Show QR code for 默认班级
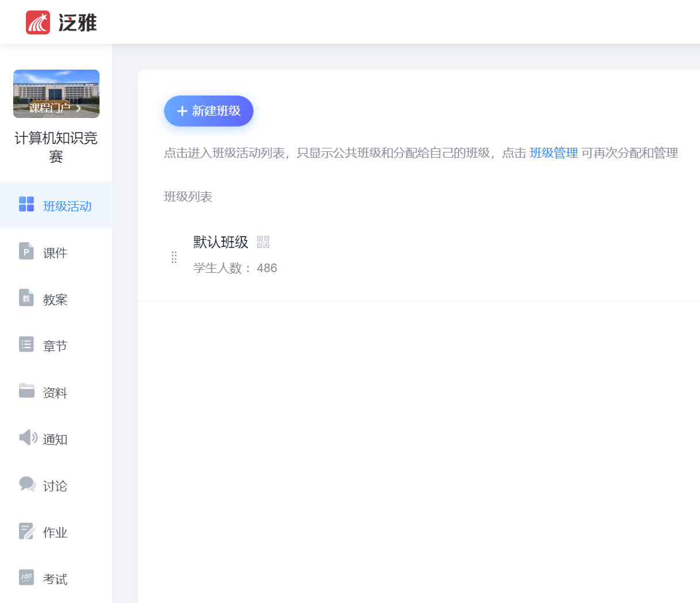700x603 pixels. 263,242
